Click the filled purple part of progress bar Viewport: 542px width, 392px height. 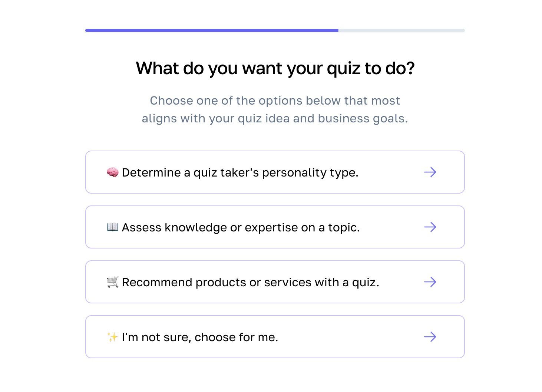pos(211,30)
